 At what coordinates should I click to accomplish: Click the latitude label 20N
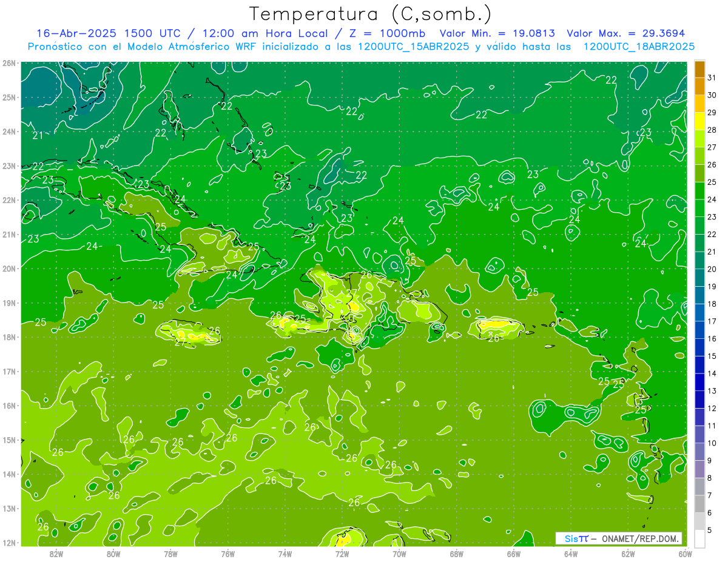pos(8,269)
